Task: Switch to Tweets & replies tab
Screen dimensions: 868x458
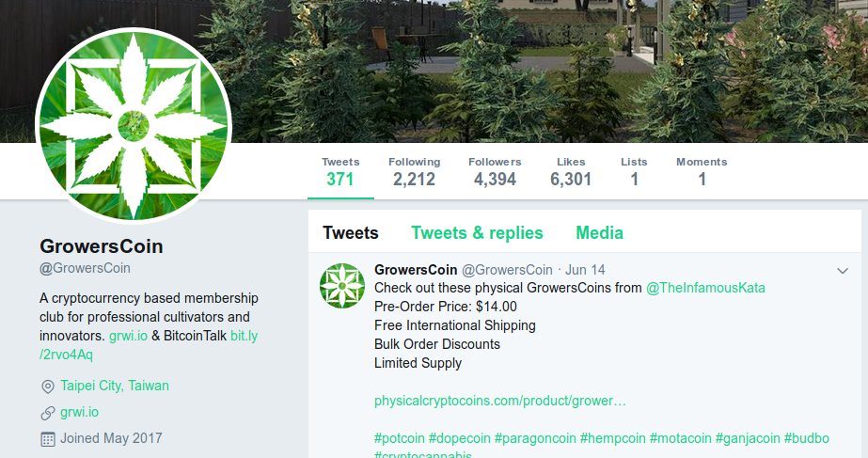Action: pos(477,233)
